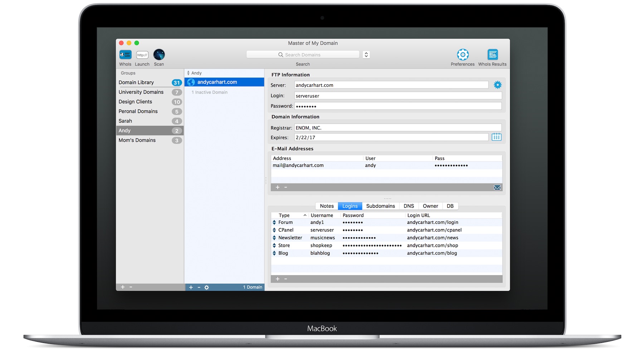Open the Design Clients group

[150, 102]
